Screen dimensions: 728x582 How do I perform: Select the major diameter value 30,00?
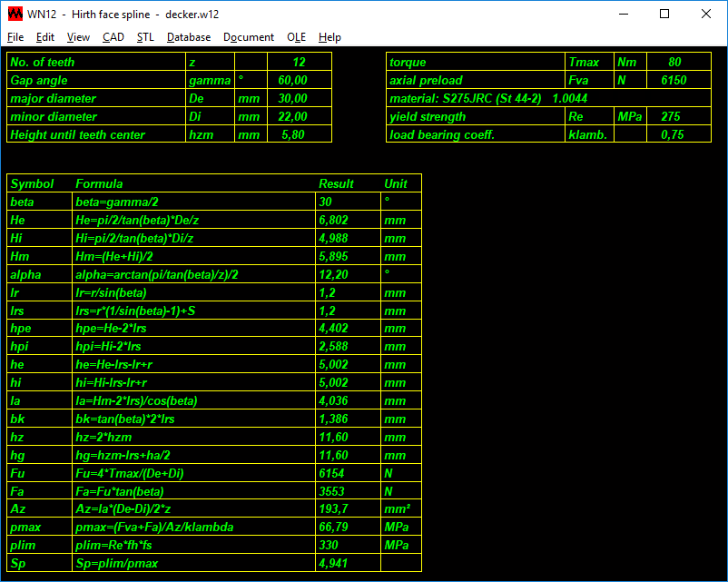pyautogui.click(x=293, y=99)
